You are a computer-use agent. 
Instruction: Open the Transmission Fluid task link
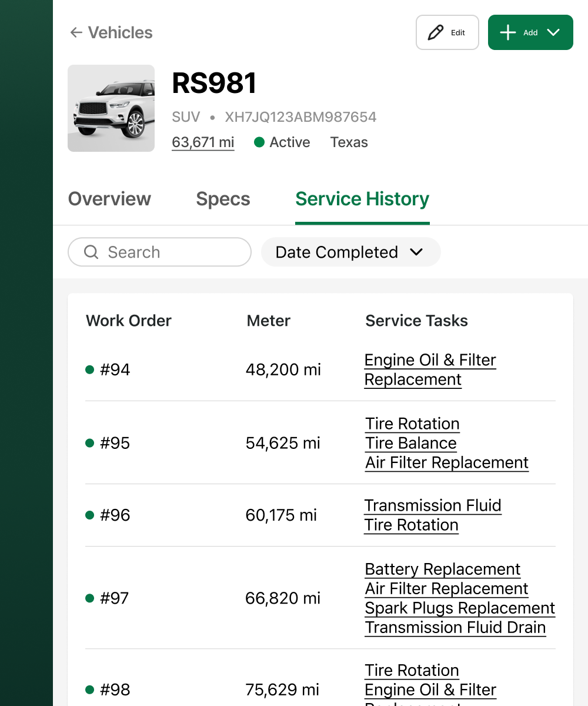[x=433, y=505]
